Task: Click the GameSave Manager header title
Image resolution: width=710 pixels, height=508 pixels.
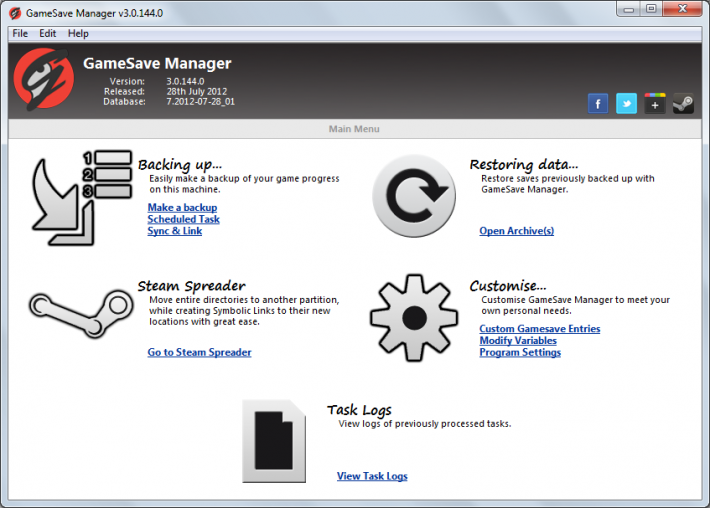Action: (x=157, y=63)
